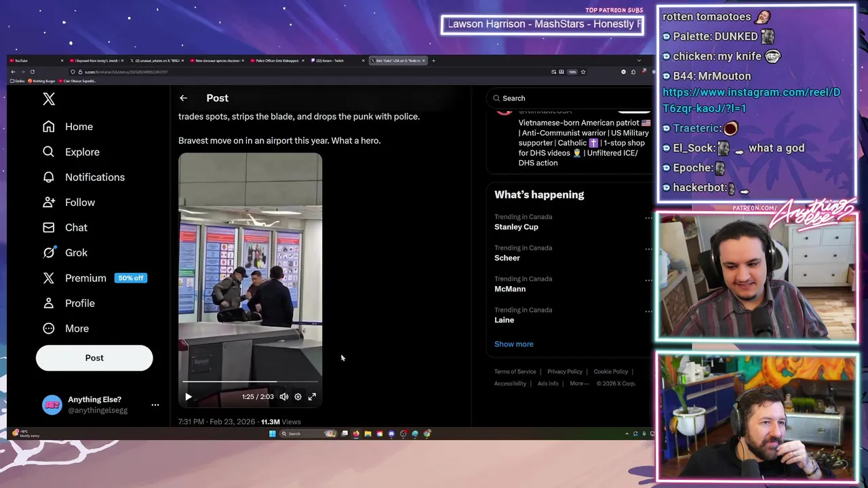Image resolution: width=868 pixels, height=488 pixels.
Task: Click the 7:31 PM Feb 23, 2026 timestamp
Action: click(x=216, y=422)
